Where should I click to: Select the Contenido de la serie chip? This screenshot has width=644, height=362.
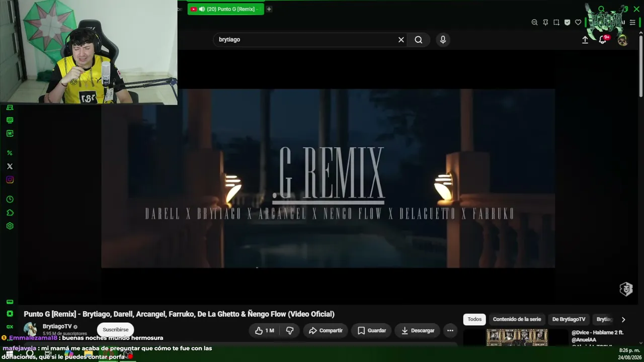[x=517, y=319]
